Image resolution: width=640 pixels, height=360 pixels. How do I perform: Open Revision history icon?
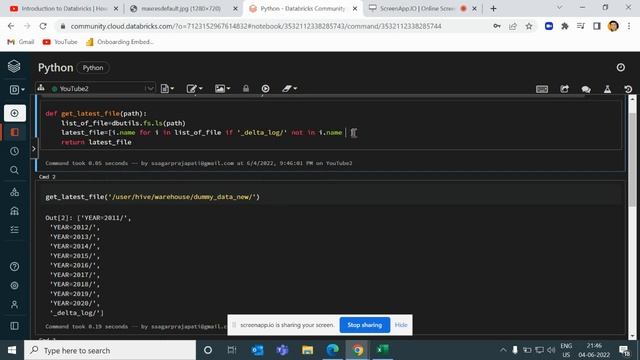(628, 89)
